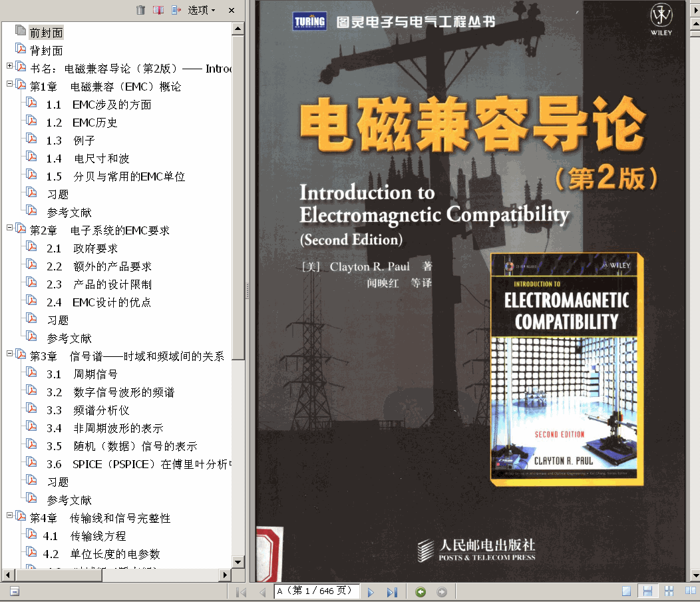The height and width of the screenshot is (602, 700).
Task: Click the green previous view button
Action: (421, 591)
